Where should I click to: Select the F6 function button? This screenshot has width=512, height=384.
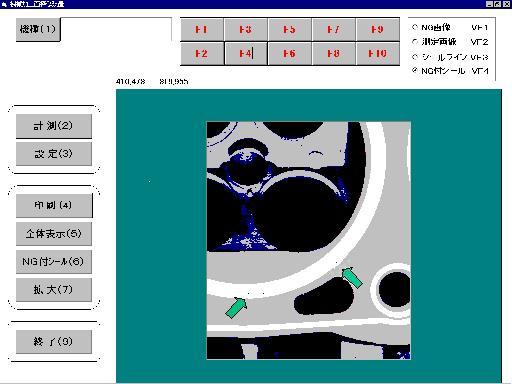coord(290,54)
